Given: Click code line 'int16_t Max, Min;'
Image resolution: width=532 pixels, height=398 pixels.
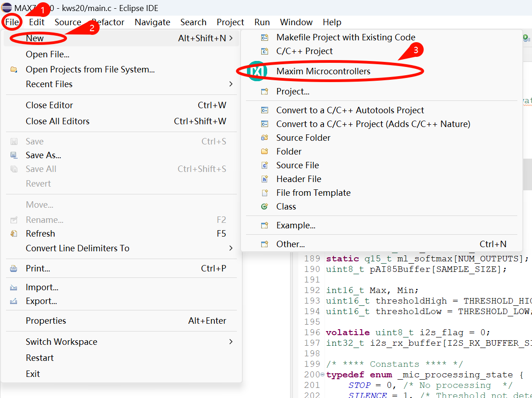Looking at the screenshot, I should (372, 290).
